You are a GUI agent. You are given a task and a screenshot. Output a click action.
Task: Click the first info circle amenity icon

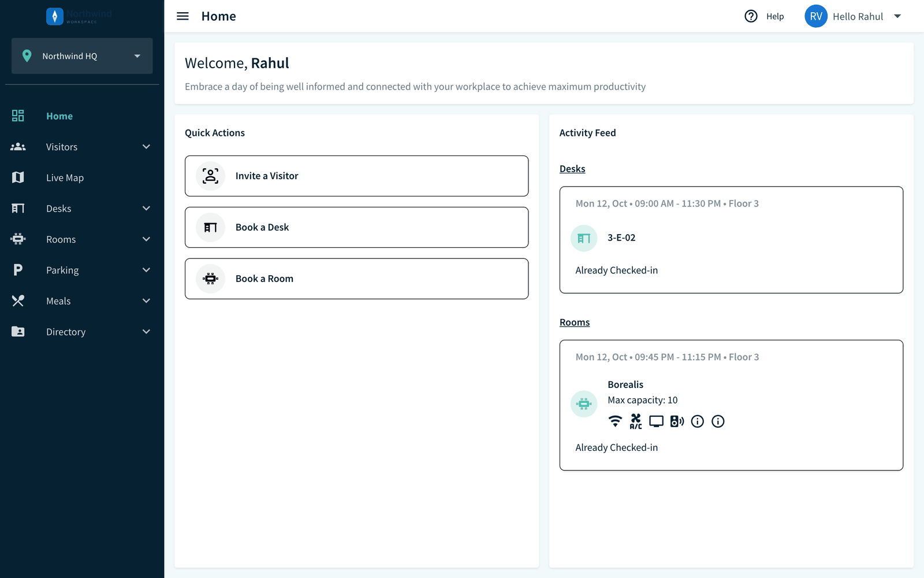[x=698, y=421]
